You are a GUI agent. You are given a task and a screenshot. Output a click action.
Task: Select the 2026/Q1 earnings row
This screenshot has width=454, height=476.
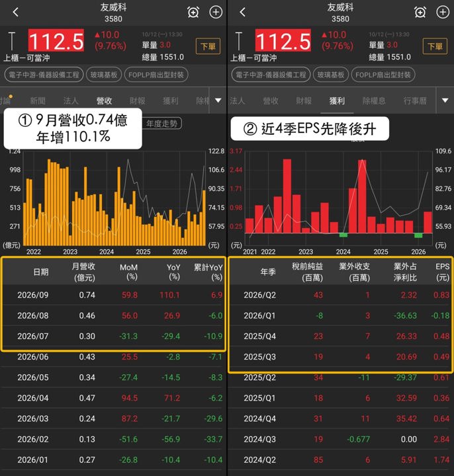(x=341, y=315)
